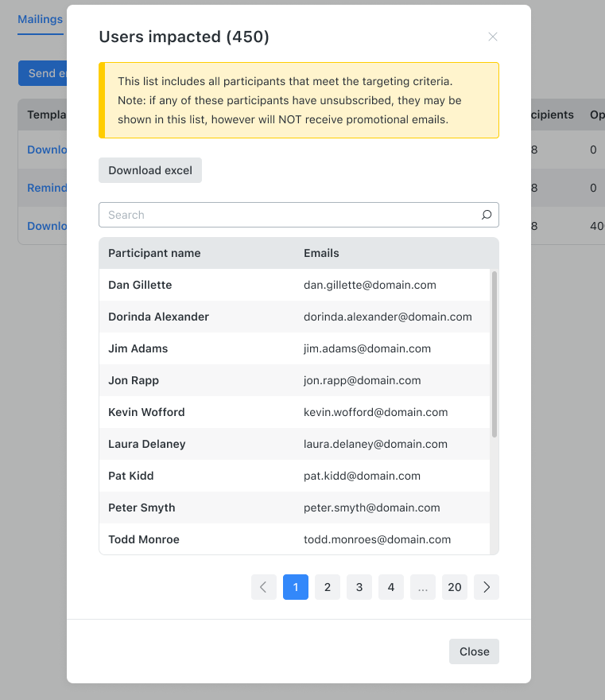Viewport: 605px width, 700px height.
Task: Select the Laura Delaney participant name
Action: [147, 444]
